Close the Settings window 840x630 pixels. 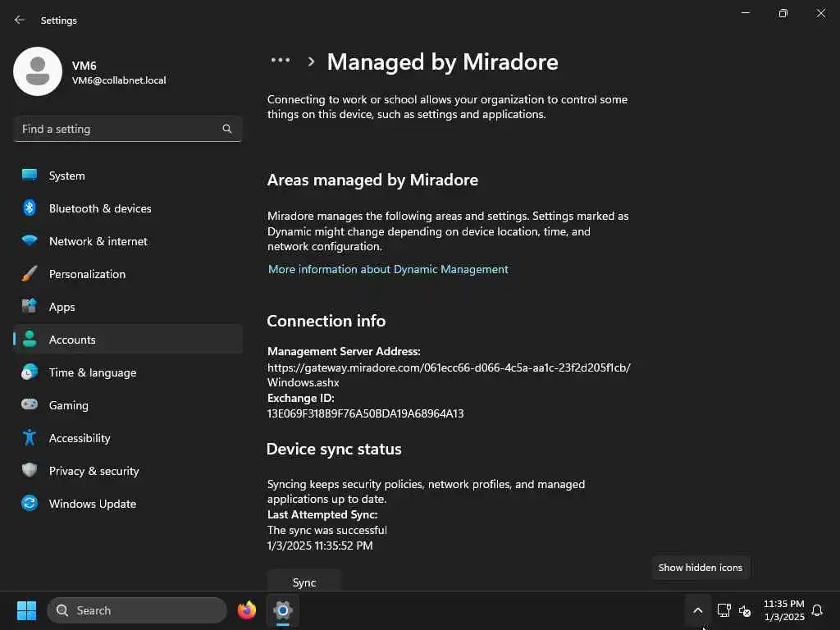pos(820,13)
